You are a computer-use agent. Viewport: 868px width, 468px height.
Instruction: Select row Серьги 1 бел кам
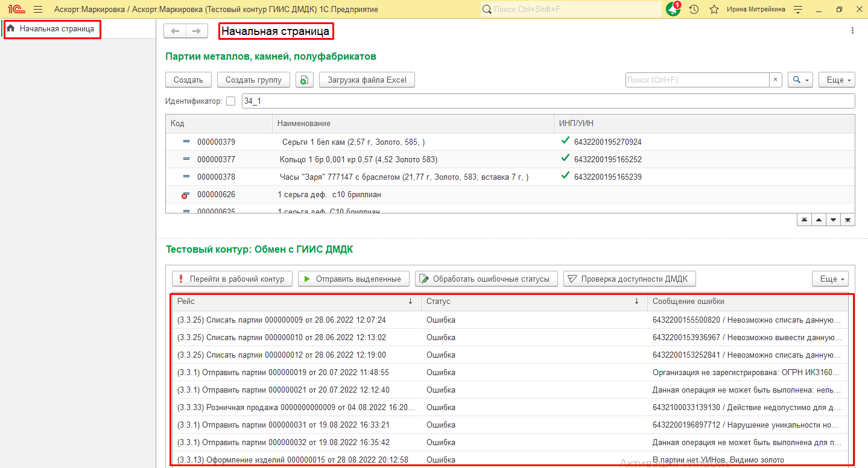coord(510,142)
